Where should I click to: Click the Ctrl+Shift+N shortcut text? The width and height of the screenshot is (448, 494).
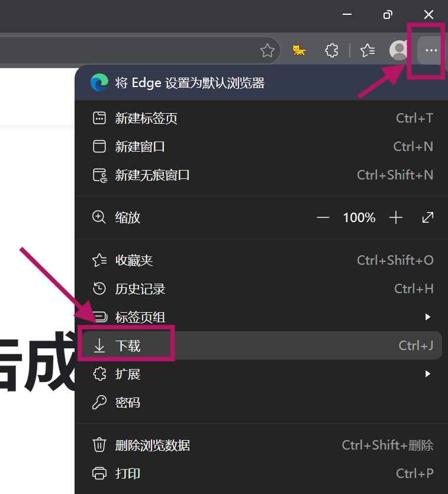coord(395,175)
